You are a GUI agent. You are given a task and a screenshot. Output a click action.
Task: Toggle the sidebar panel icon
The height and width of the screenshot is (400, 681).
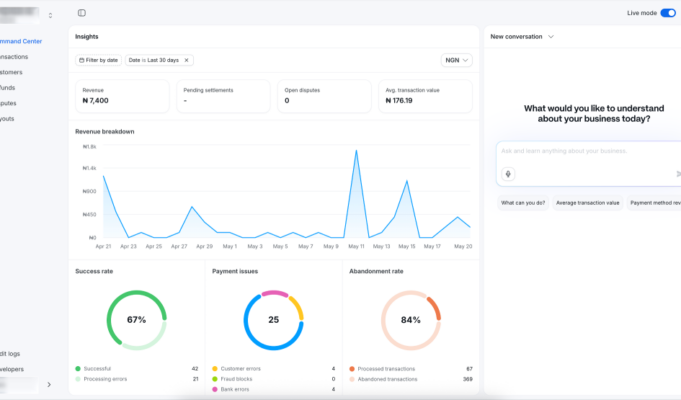tap(82, 13)
